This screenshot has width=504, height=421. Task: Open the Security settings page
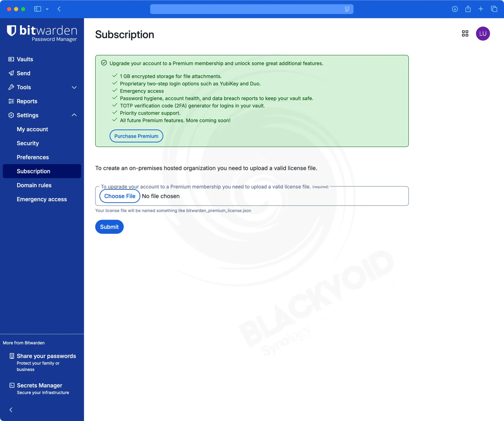28,143
